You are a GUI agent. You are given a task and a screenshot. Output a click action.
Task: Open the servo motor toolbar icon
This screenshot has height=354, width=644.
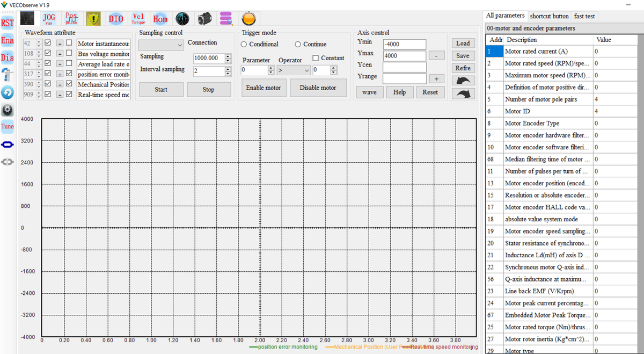coord(204,19)
